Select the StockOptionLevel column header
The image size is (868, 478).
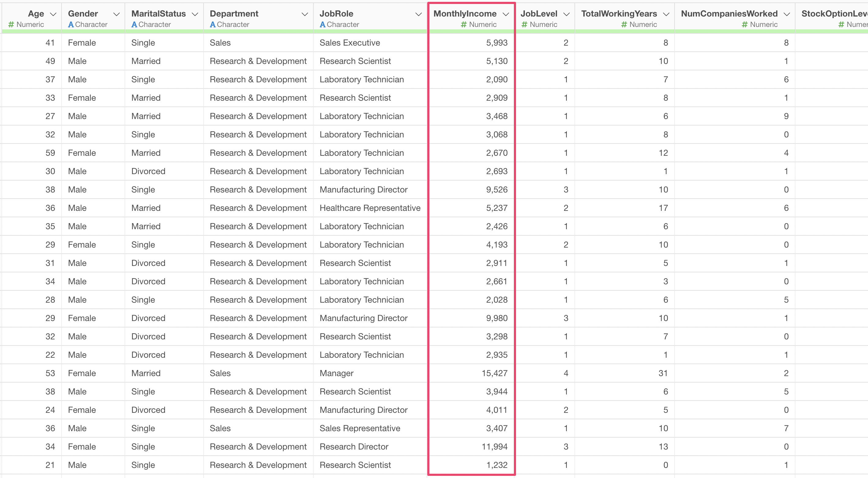point(832,14)
